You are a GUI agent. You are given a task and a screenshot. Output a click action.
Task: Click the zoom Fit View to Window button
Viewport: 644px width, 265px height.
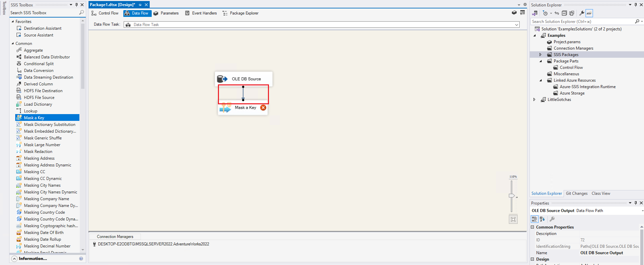coord(513,219)
